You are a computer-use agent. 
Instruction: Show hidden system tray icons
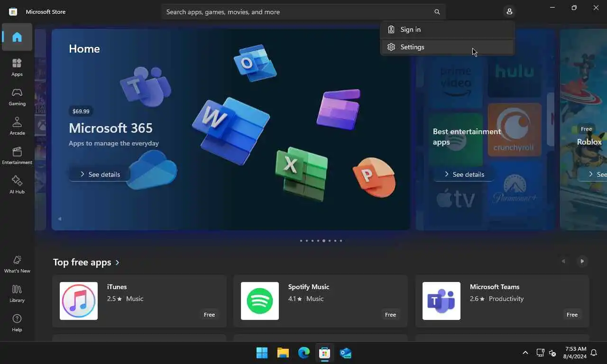click(525, 353)
